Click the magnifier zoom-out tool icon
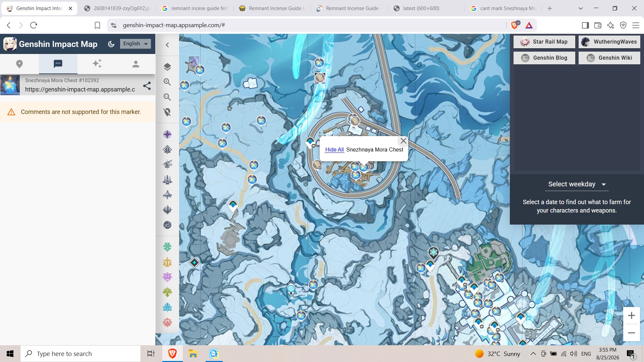The width and height of the screenshot is (644, 362). coord(167,97)
